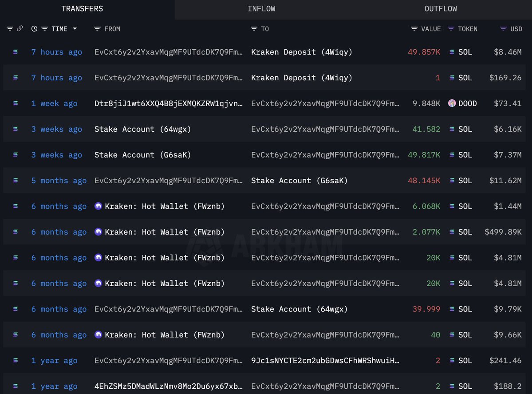Open the VALUE column filter
This screenshot has width=532, height=394.
tap(414, 29)
